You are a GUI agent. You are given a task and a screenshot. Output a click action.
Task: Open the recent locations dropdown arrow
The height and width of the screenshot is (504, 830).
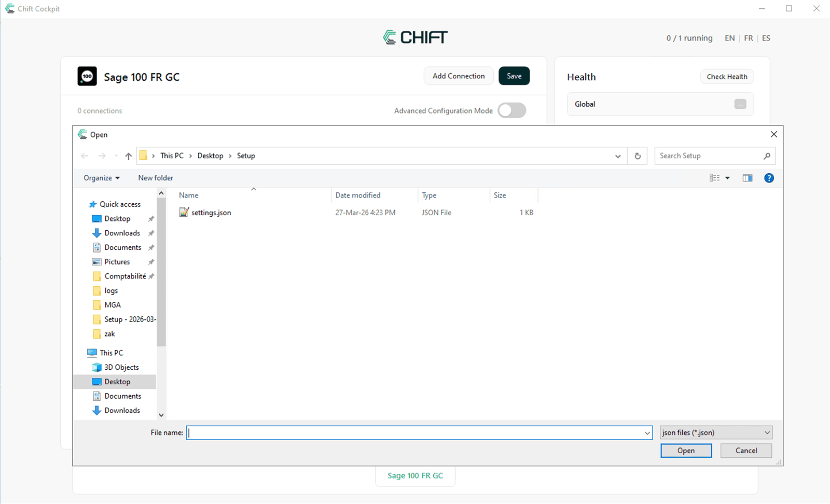pos(116,156)
